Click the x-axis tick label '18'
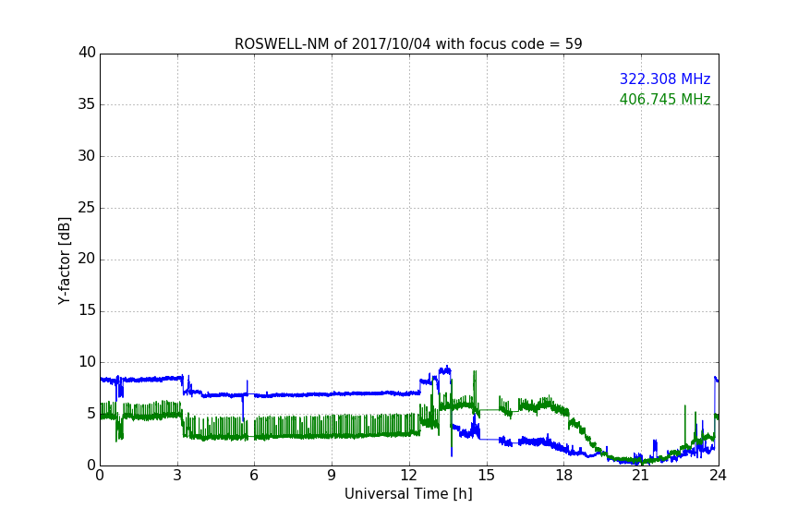Image resolution: width=798 pixels, height=532 pixels. coord(564,476)
